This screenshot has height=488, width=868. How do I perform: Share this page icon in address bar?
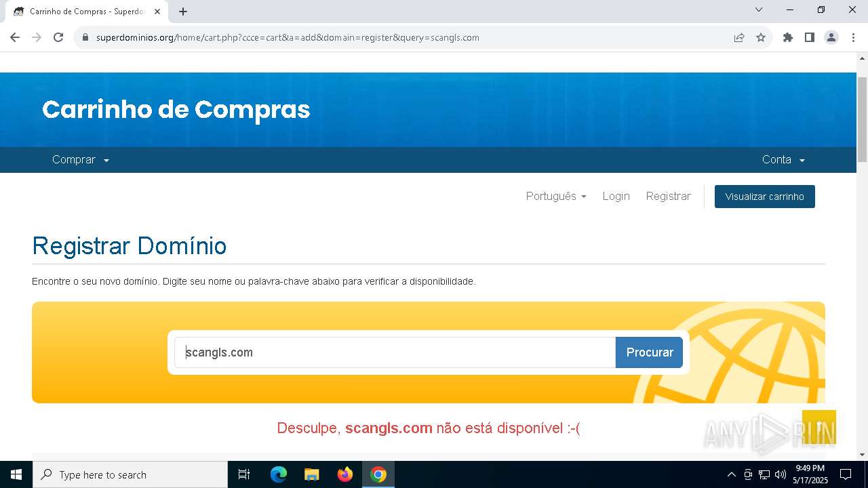739,37
